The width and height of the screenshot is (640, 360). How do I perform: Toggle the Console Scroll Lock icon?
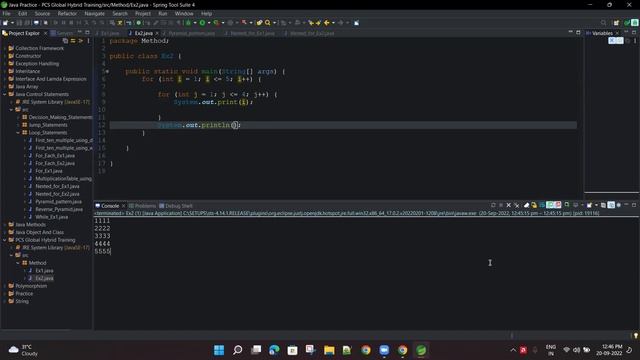pos(534,205)
